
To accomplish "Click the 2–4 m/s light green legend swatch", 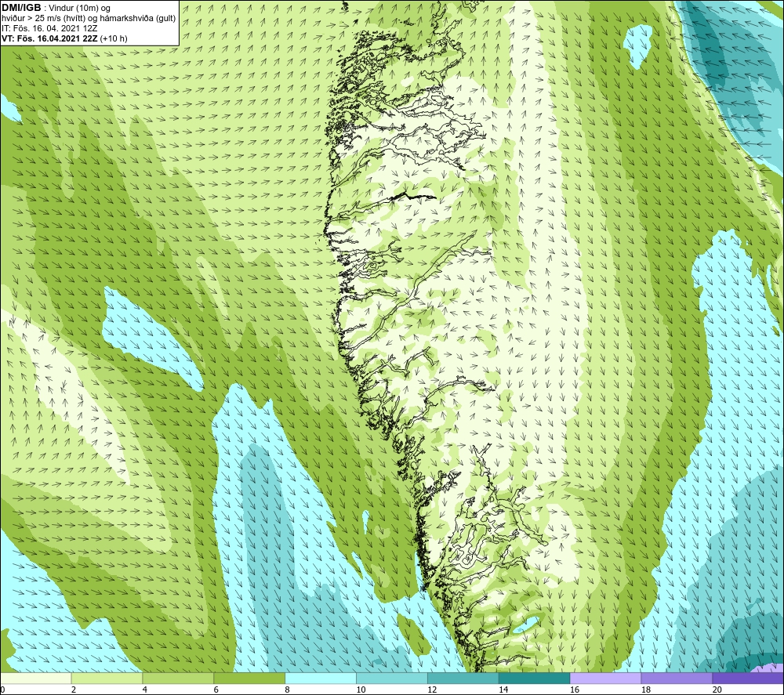I will coord(107,679).
